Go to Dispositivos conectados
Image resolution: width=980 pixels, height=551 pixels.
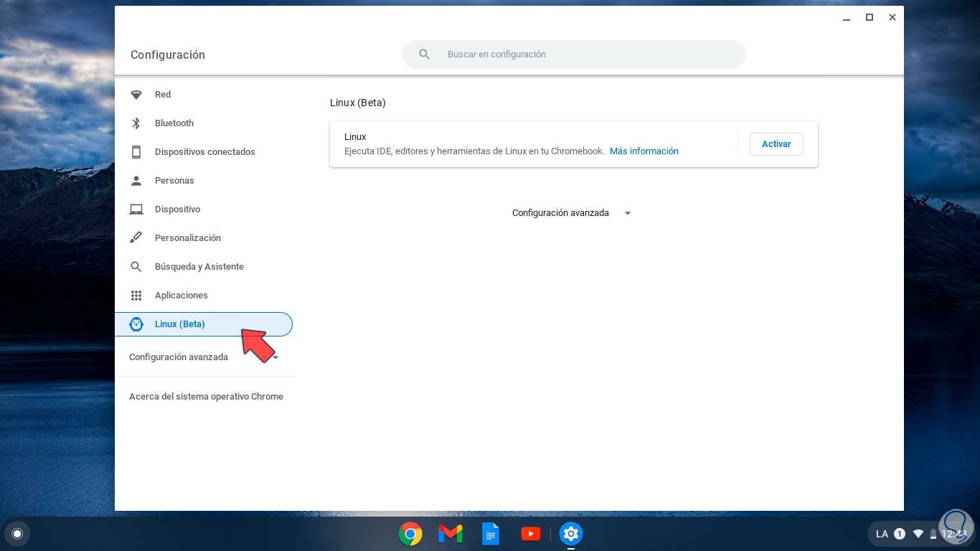[x=204, y=152]
